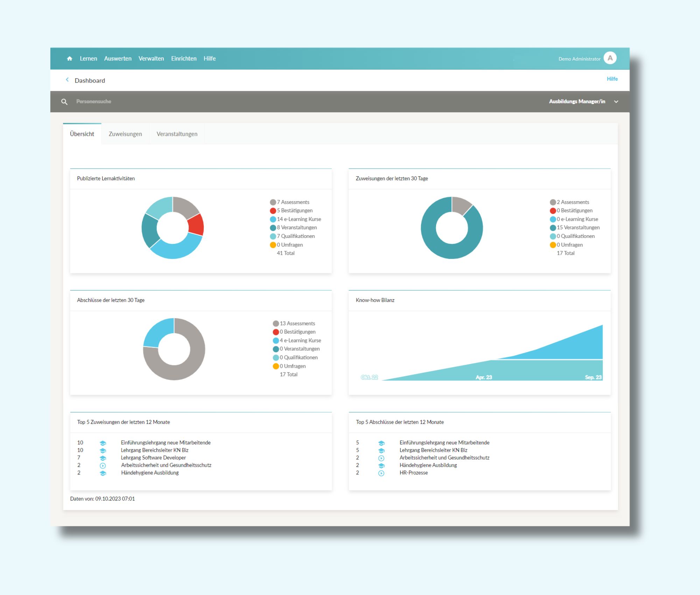Click the home icon in navigation bar
Screen dimensions: 700x595
pyautogui.click(x=69, y=58)
